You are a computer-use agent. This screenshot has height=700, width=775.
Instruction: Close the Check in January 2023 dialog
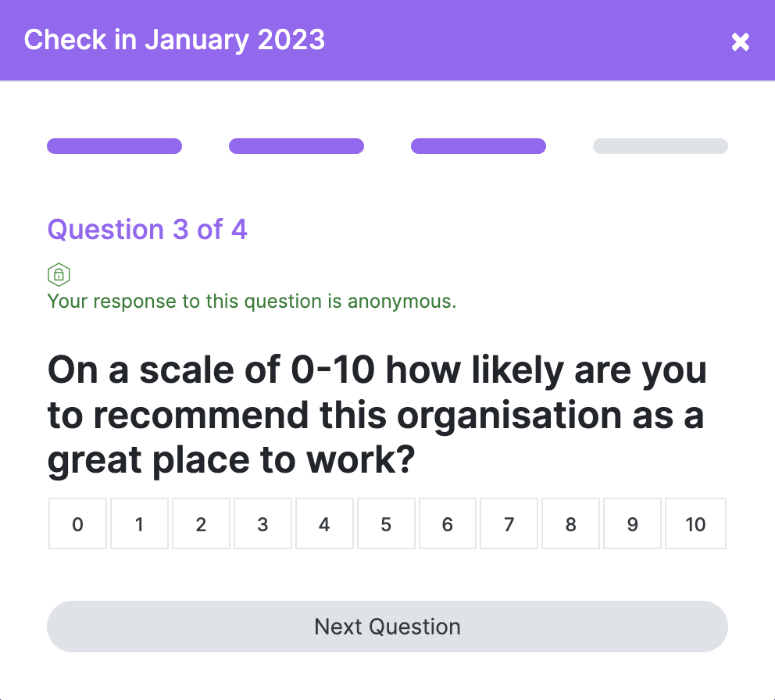[740, 42]
